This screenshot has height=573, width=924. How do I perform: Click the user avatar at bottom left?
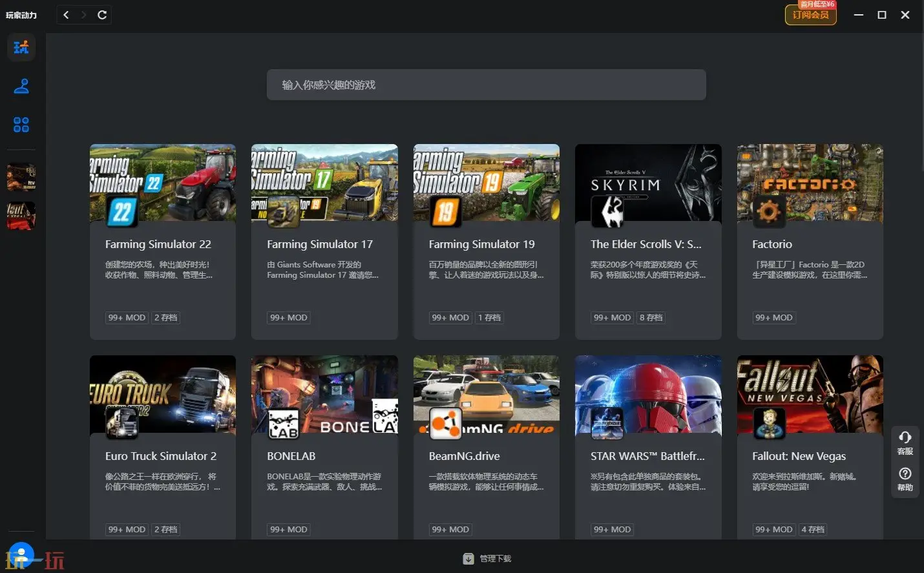click(x=21, y=554)
